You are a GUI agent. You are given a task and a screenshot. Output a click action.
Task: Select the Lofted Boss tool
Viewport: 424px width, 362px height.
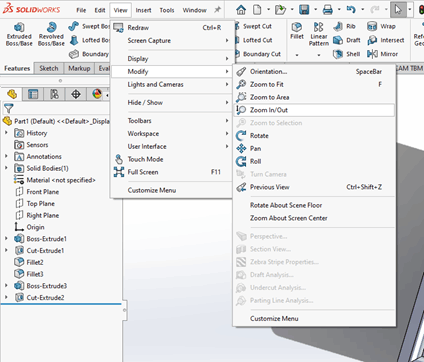click(x=89, y=40)
